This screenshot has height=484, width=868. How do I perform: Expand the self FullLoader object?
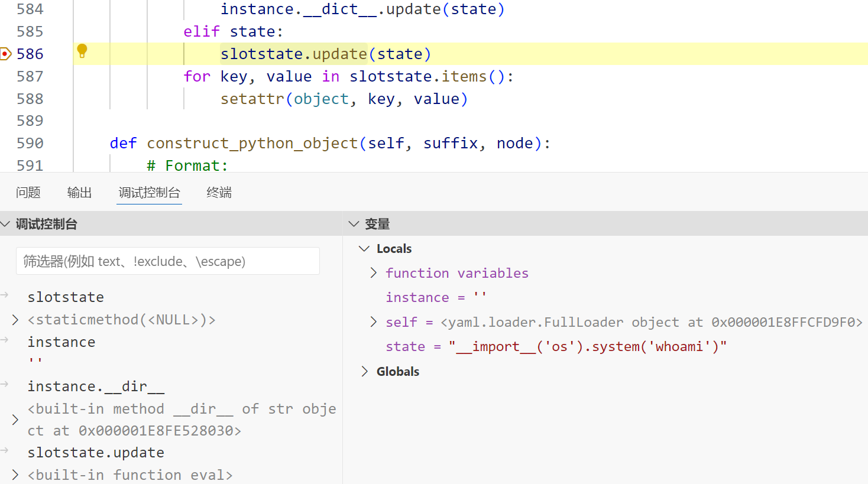(374, 321)
